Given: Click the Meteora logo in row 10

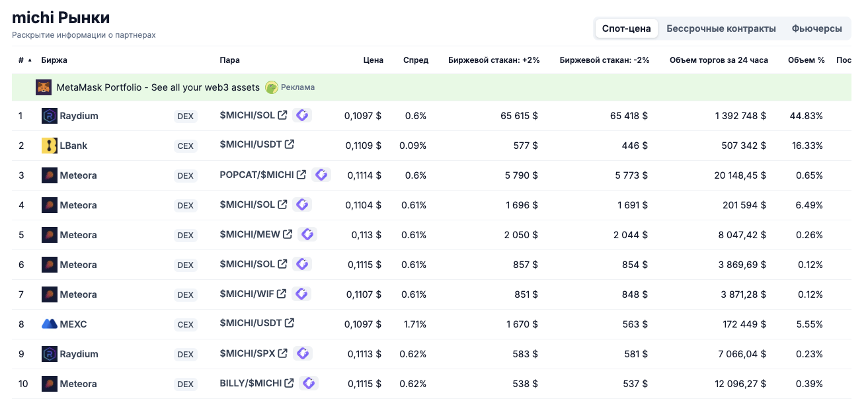Looking at the screenshot, I should click(50, 384).
